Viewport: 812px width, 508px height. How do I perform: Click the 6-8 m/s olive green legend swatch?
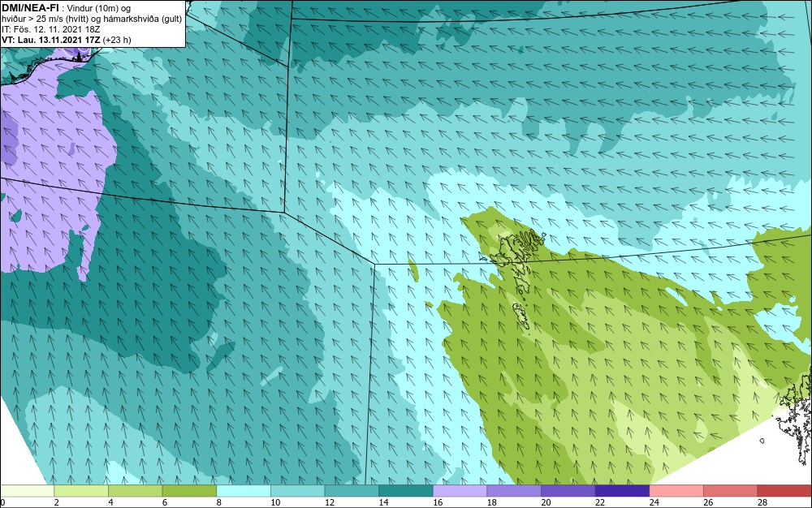pyautogui.click(x=189, y=491)
